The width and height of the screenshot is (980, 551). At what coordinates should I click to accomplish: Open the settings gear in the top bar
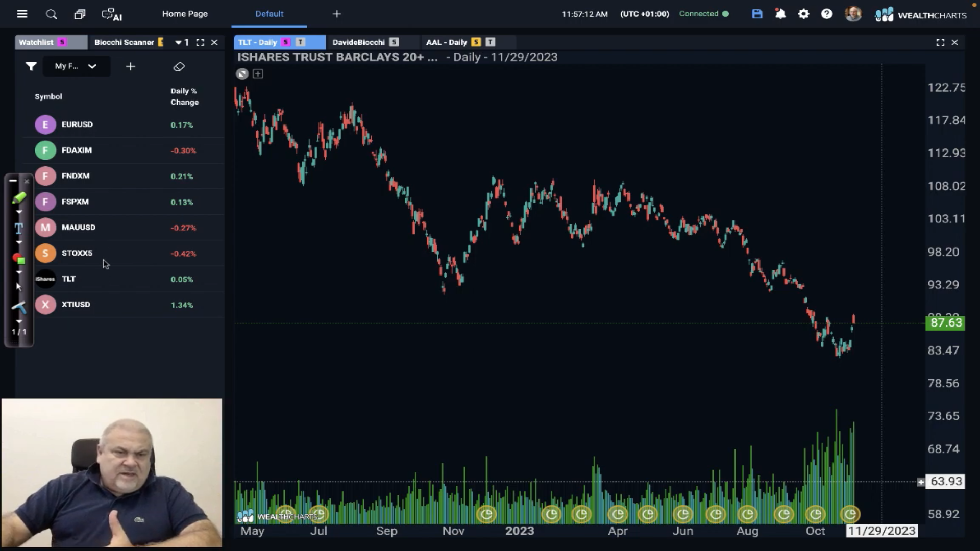[803, 14]
